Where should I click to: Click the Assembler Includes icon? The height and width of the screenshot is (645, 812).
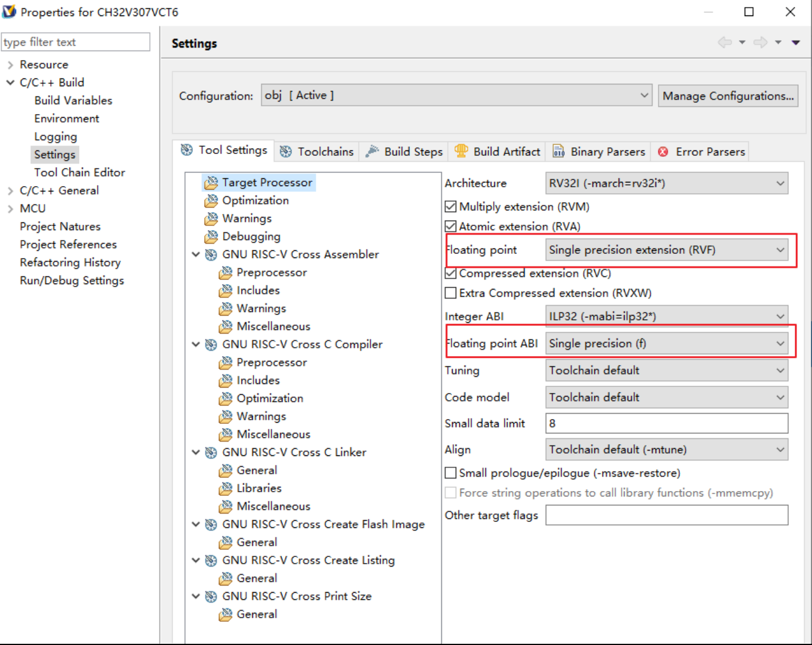[x=225, y=291]
